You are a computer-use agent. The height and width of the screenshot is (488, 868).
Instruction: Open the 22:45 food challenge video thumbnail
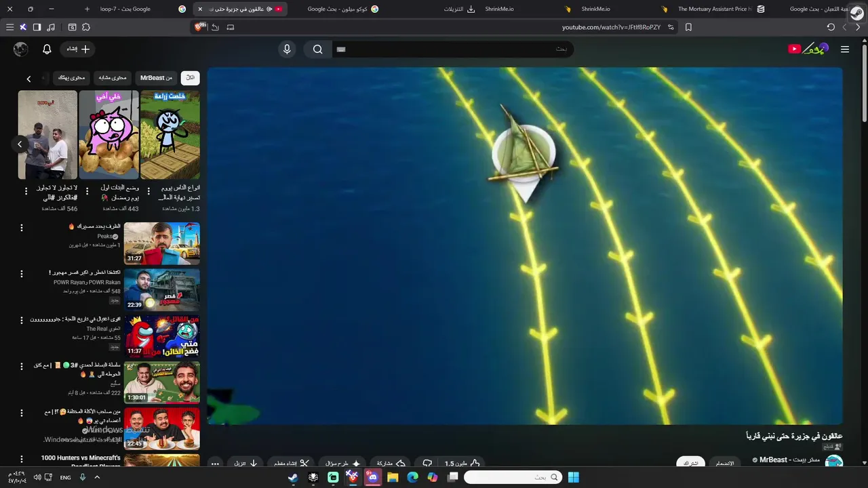[162, 428]
